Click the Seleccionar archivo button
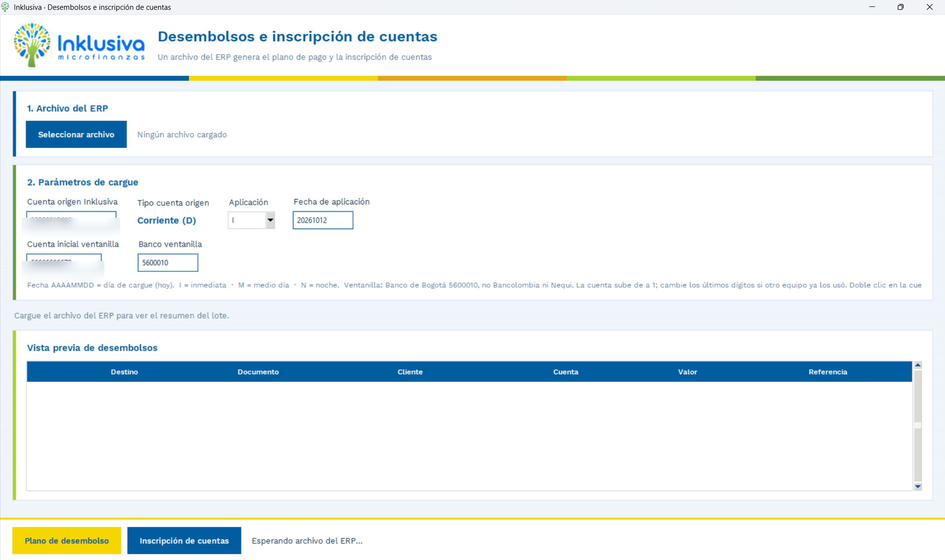This screenshot has height=560, width=945. point(76,134)
